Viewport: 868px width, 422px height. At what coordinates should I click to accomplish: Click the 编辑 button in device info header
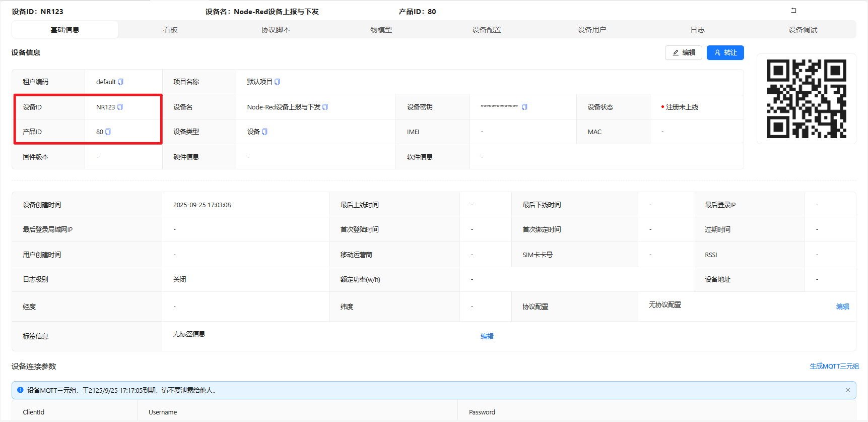point(684,52)
